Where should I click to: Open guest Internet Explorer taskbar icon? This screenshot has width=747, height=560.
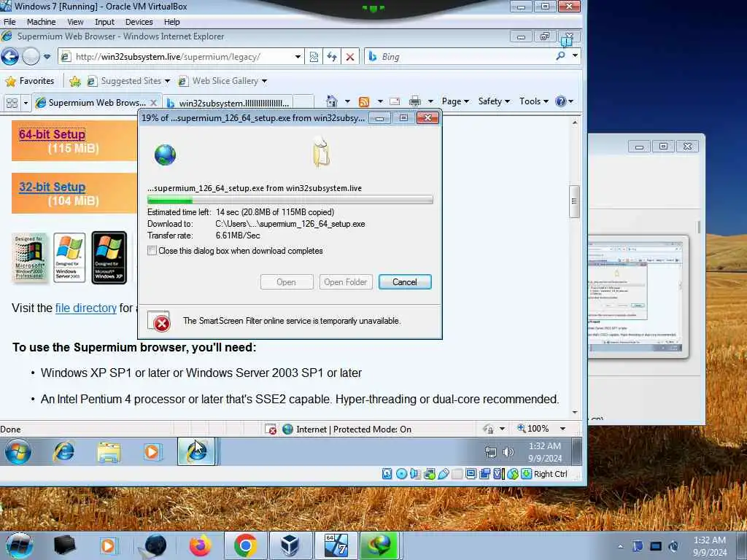coord(64,451)
